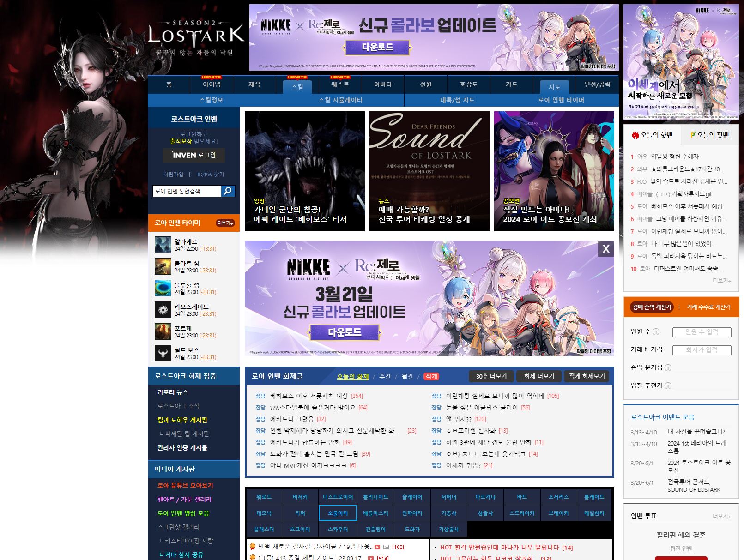Select the 스킬 menu tab
This screenshot has width=744, height=560.
click(297, 86)
